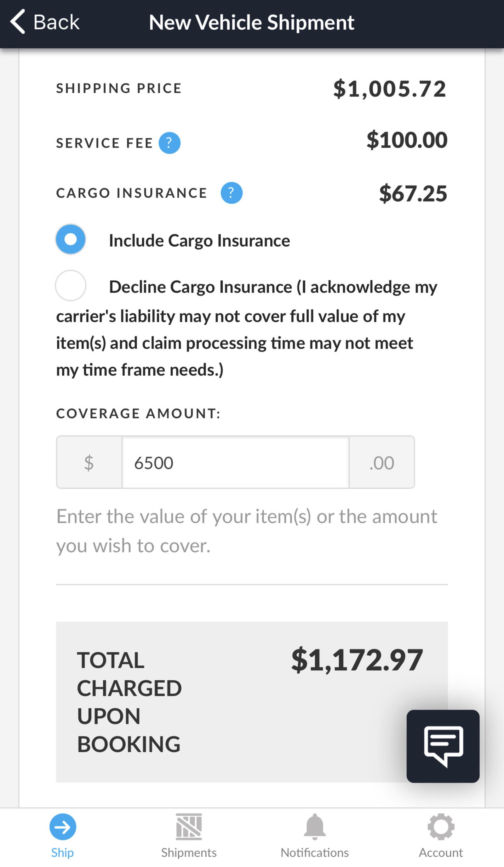Tap the Ship arrow icon
504x867 pixels.
(x=63, y=826)
